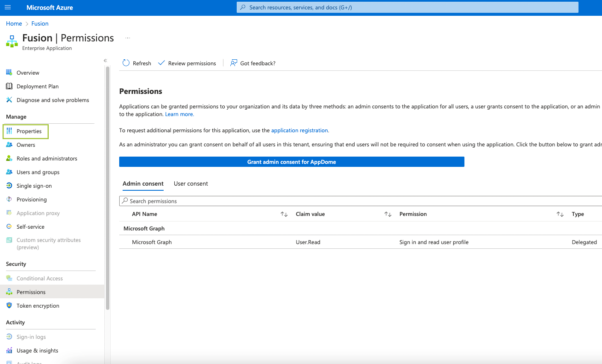602x364 pixels.
Task: Collapse the left navigation pane
Action: [106, 61]
